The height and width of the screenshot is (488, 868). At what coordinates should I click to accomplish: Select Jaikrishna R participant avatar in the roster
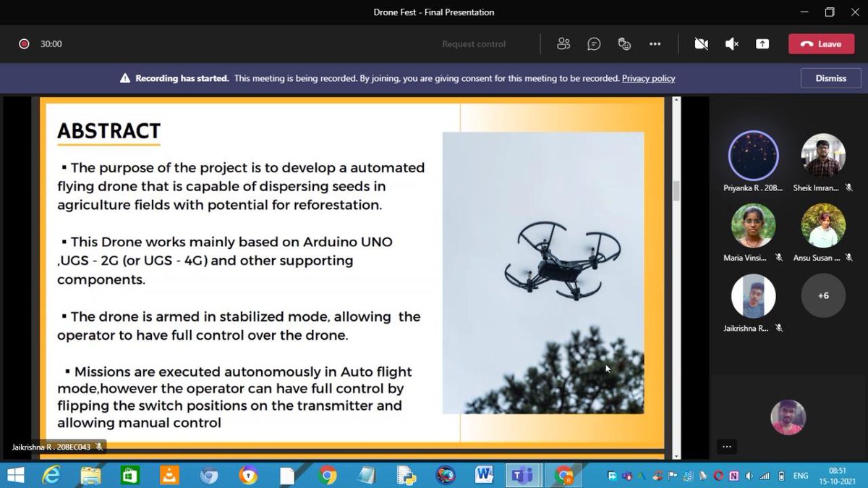tap(753, 295)
